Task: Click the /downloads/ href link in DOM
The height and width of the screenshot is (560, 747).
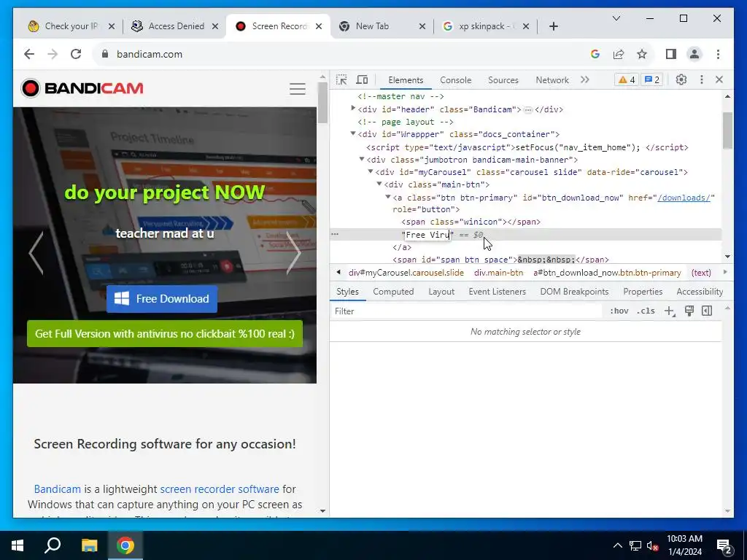Action: [x=684, y=198]
